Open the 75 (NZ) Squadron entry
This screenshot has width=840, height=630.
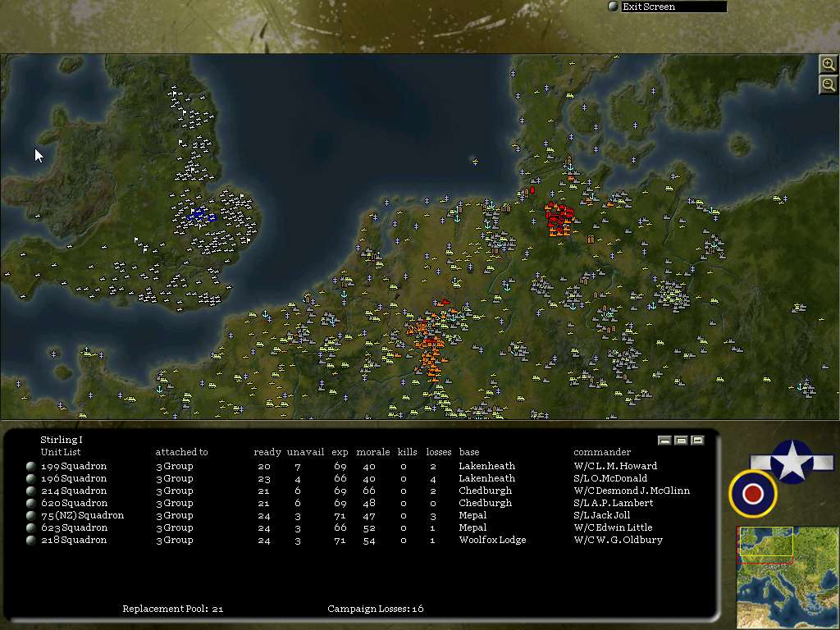coord(83,515)
